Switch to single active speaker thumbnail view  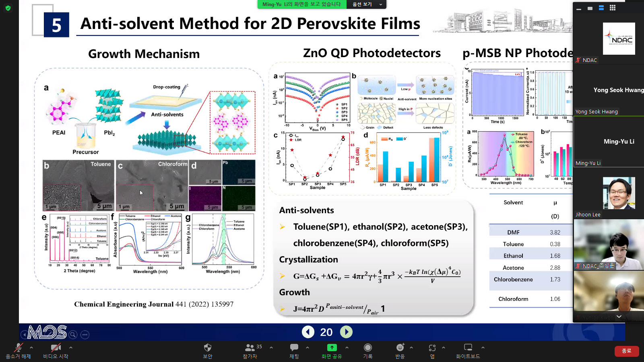(x=590, y=8)
